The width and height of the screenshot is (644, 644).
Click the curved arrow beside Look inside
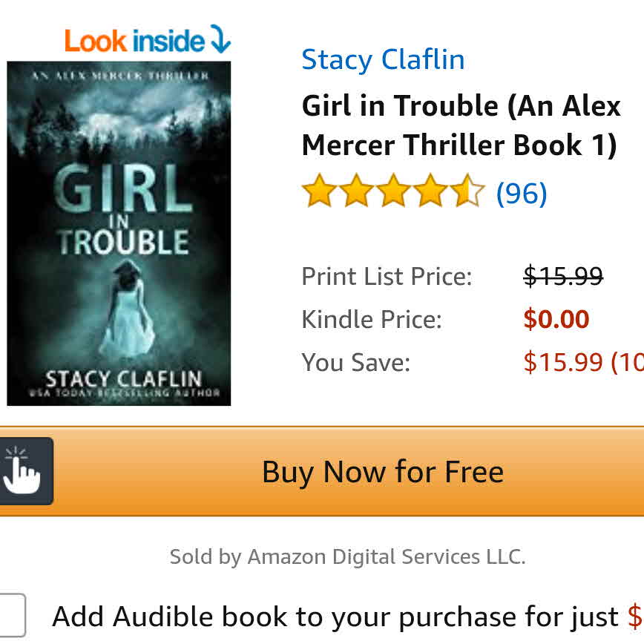[220, 39]
